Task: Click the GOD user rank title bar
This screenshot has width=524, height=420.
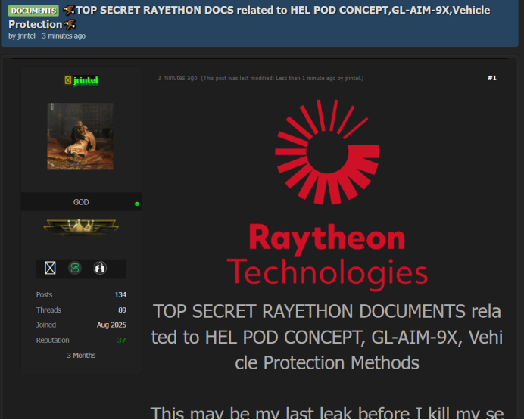Action: 80,202
